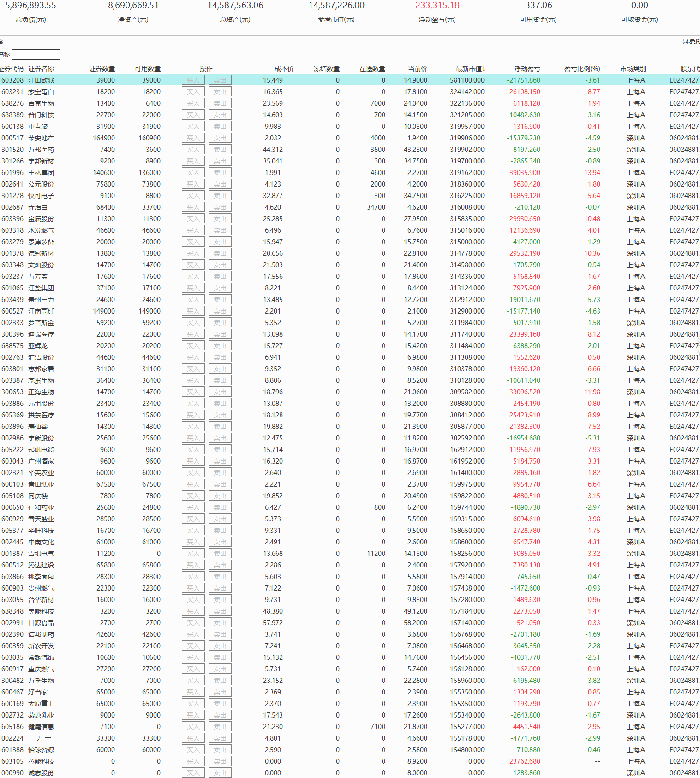Image resolution: width=700 pixels, height=778 pixels.
Task: Buy 中南文化 via its 买入 button
Action: point(193,542)
